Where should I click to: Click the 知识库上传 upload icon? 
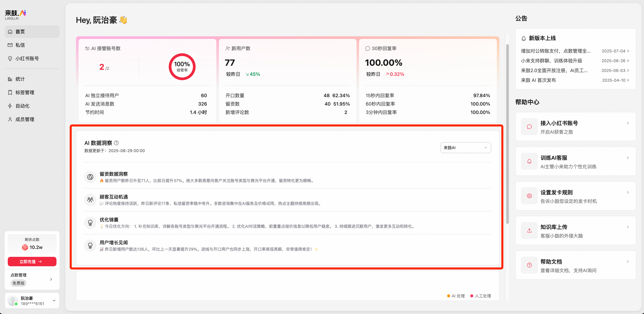pyautogui.click(x=529, y=230)
